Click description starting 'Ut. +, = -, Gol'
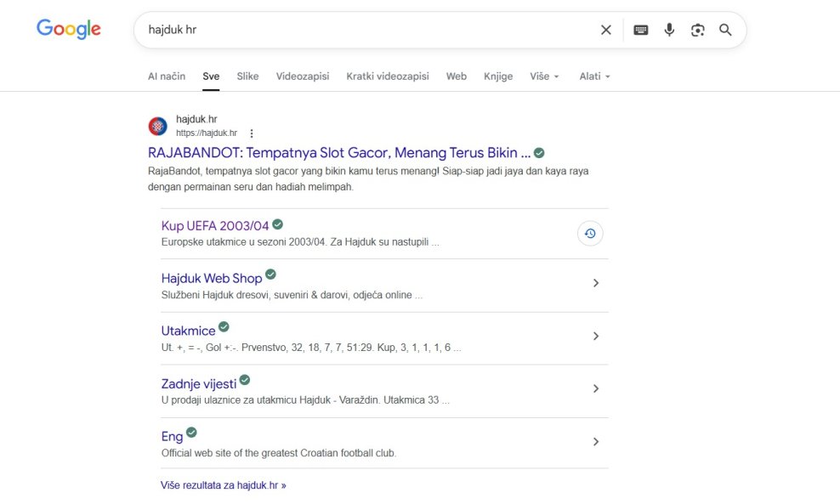The height and width of the screenshot is (504, 840). [x=310, y=348]
